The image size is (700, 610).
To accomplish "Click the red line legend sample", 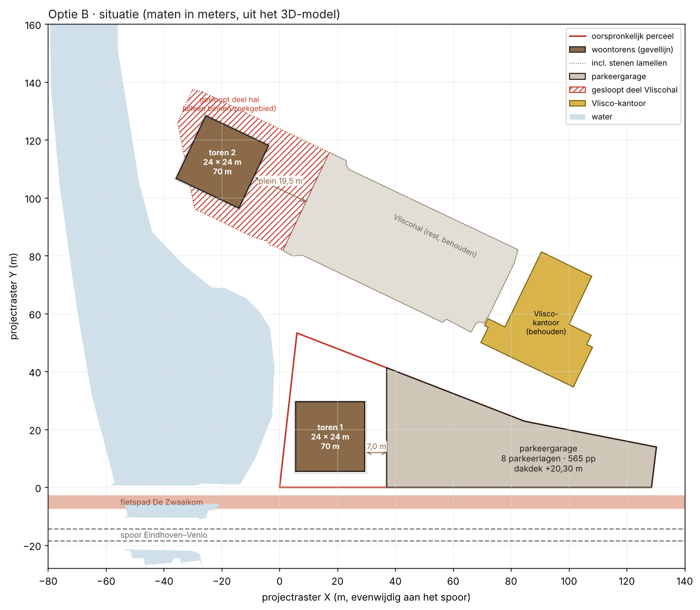I will 577,36.
